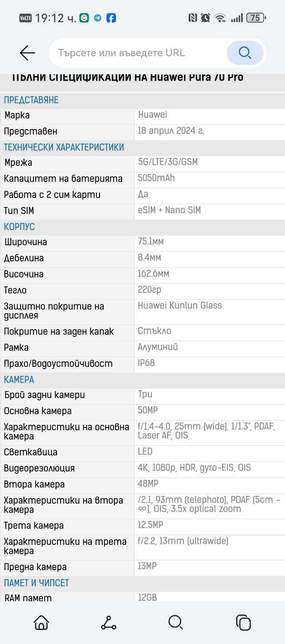Screen dimensions: 285x644
Task: Tap the VoLTE indicator in status bar
Action: pos(25,18)
